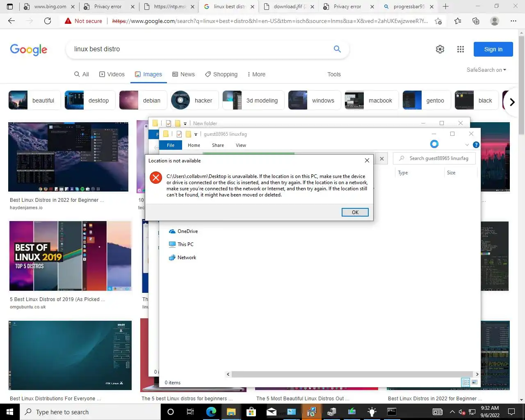Viewport: 525px width, 420px height.
Task: Switch to Shopping results tab
Action: tap(221, 74)
